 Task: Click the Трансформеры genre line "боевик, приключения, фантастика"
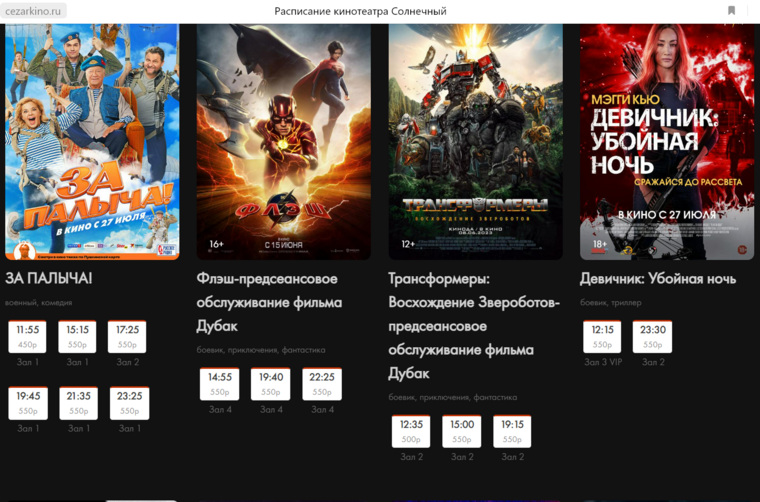453,397
